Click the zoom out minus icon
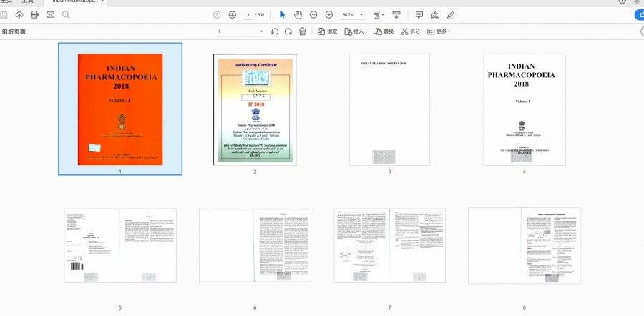 314,15
